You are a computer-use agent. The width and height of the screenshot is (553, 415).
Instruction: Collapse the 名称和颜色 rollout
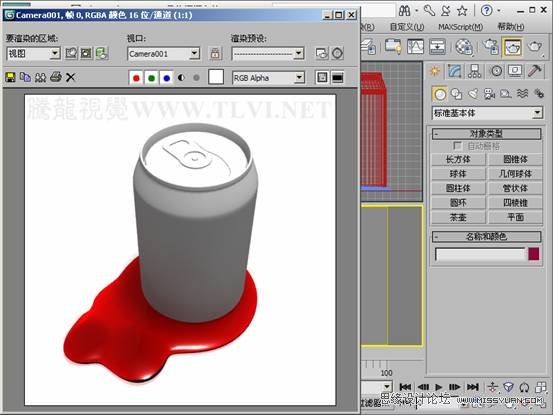tap(487, 236)
